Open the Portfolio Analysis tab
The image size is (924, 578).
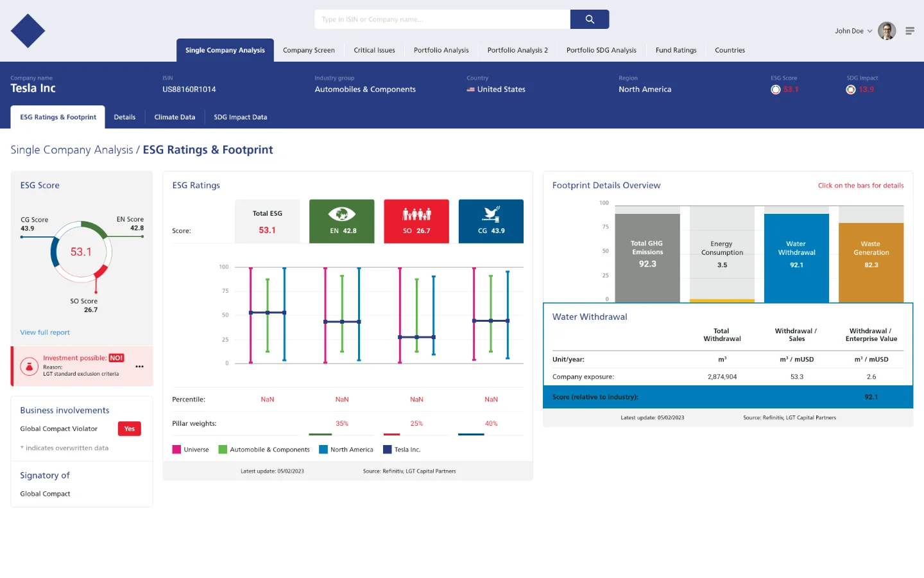pos(441,50)
